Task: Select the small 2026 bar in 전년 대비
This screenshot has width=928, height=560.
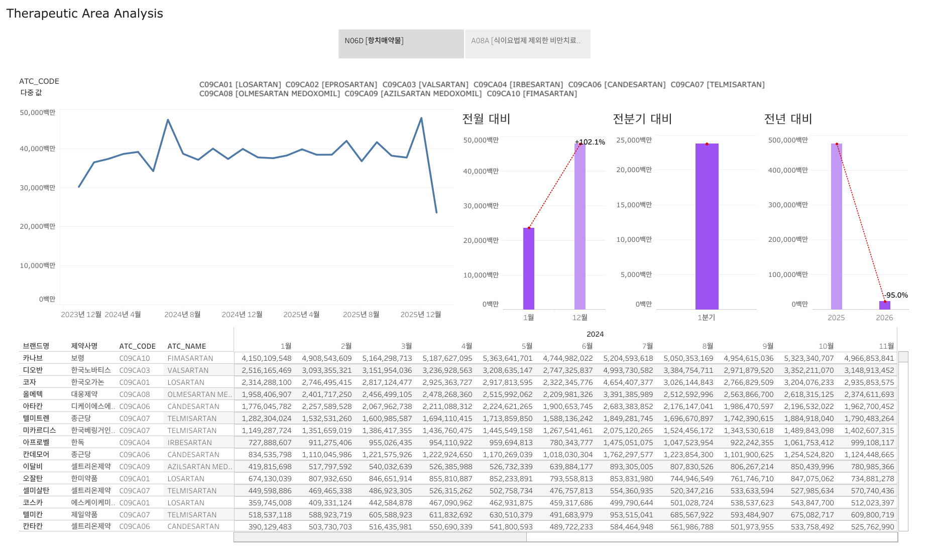Action: 884,305
